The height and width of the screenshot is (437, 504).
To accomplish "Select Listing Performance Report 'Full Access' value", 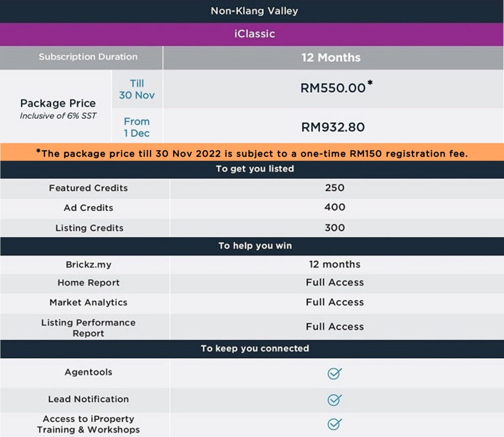I will tap(335, 327).
